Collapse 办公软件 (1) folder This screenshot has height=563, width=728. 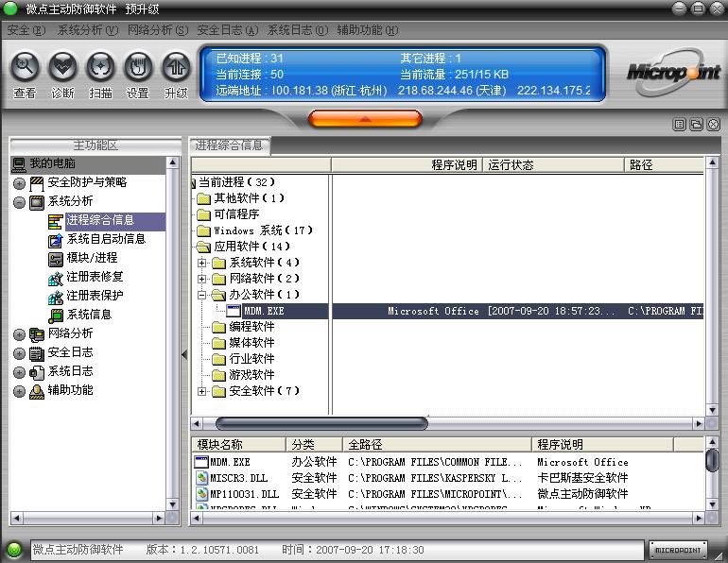[x=201, y=295]
